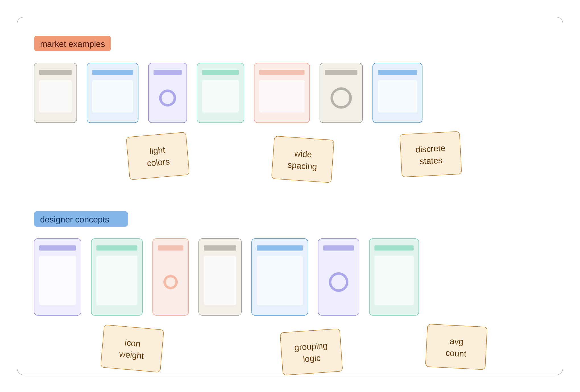Viewport: 580px width, 392px height.
Task: Select the 'light colors' sticky note
Action: pyautogui.click(x=158, y=156)
